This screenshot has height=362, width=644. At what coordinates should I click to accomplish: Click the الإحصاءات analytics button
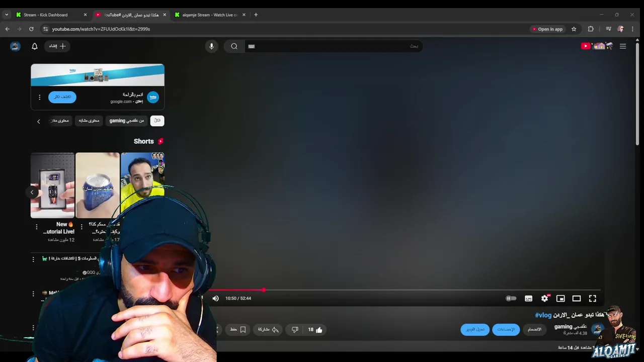pos(506,330)
